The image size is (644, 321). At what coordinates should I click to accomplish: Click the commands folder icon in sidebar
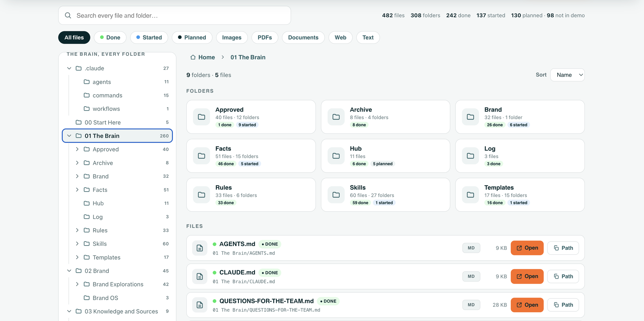87,95
